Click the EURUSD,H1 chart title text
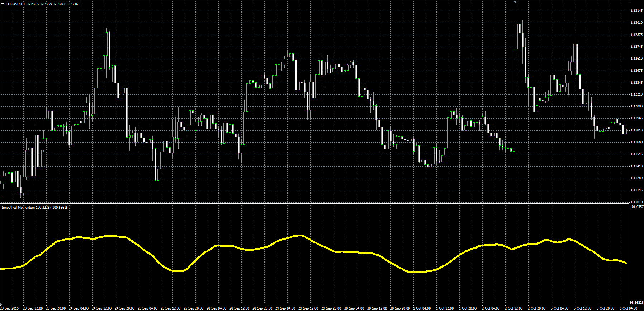The width and height of the screenshot is (644, 311). 15,4
